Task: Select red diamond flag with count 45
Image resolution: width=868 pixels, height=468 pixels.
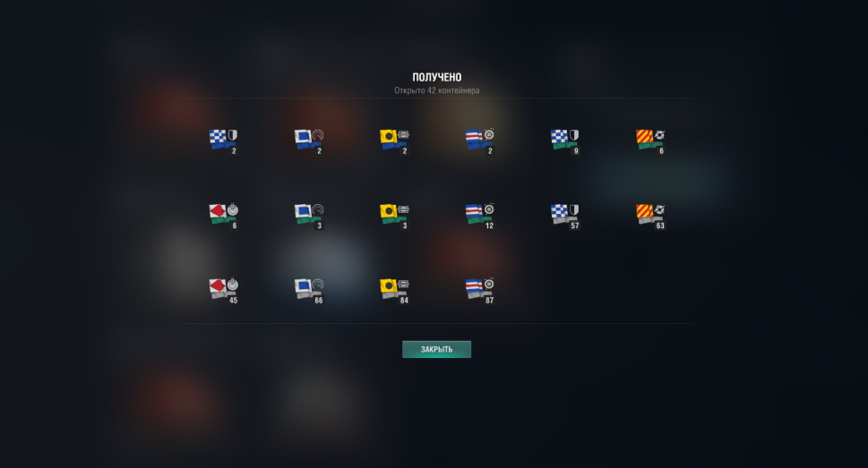Action: pyautogui.click(x=224, y=291)
